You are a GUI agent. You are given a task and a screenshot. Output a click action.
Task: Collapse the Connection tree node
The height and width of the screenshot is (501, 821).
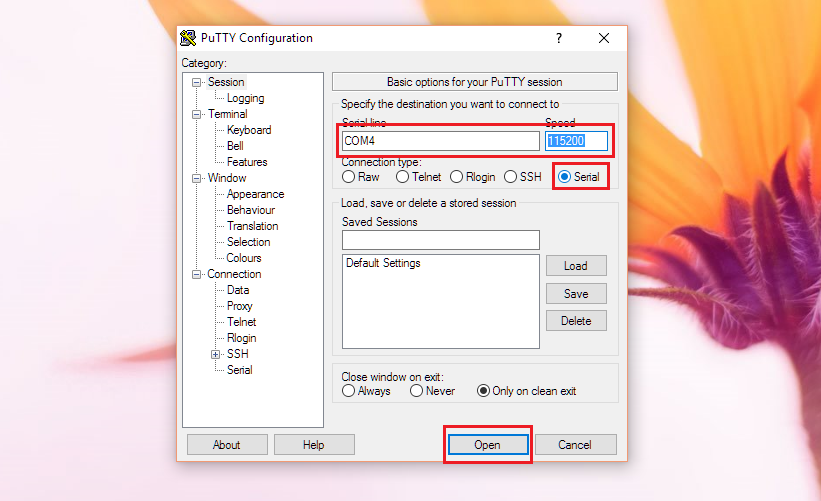click(x=196, y=274)
